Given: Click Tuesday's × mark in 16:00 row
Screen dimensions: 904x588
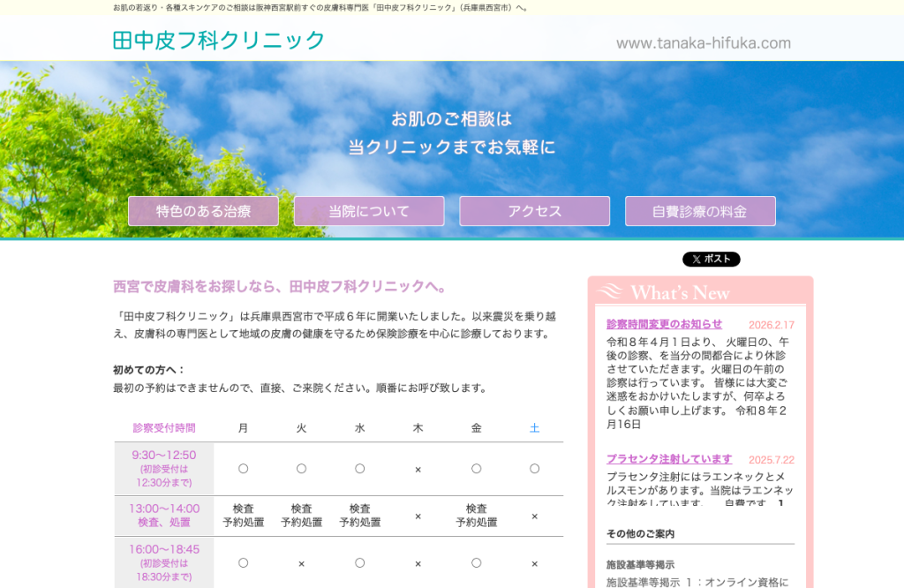Looking at the screenshot, I should [302, 564].
